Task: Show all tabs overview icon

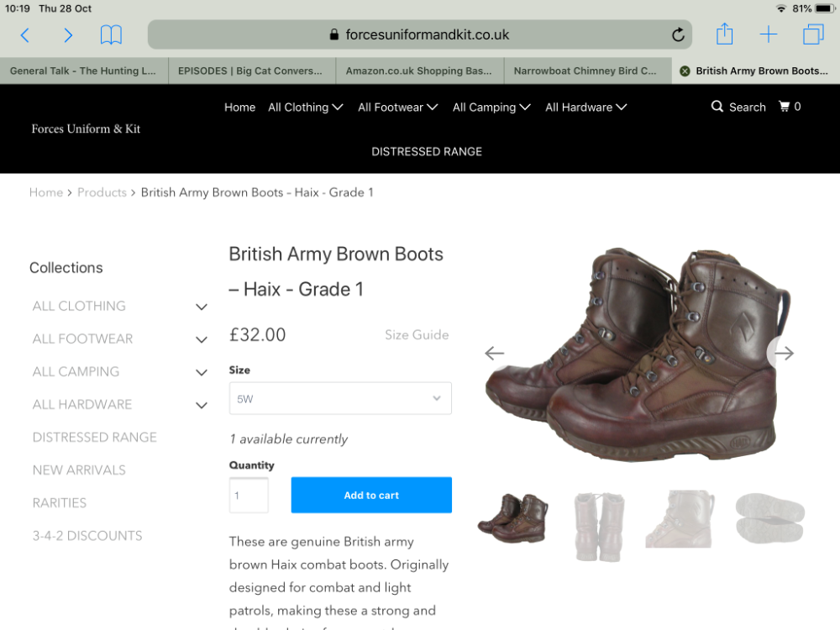Action: coord(813,34)
